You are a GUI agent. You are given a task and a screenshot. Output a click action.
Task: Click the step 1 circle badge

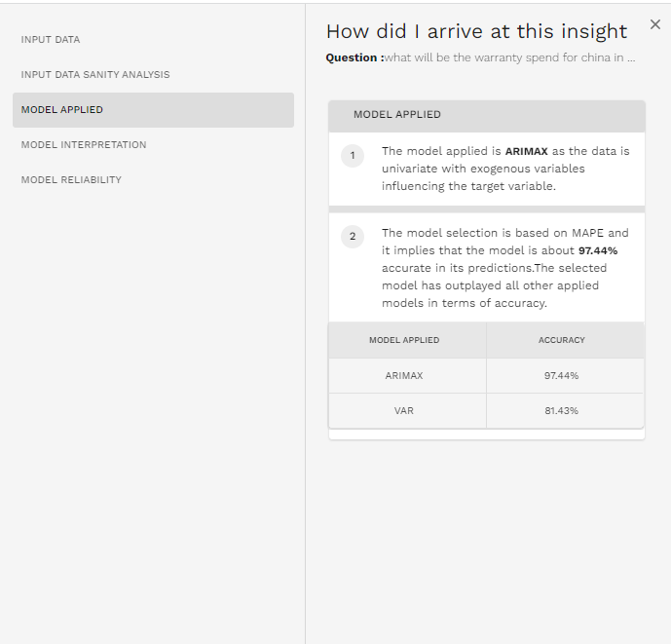click(x=353, y=156)
